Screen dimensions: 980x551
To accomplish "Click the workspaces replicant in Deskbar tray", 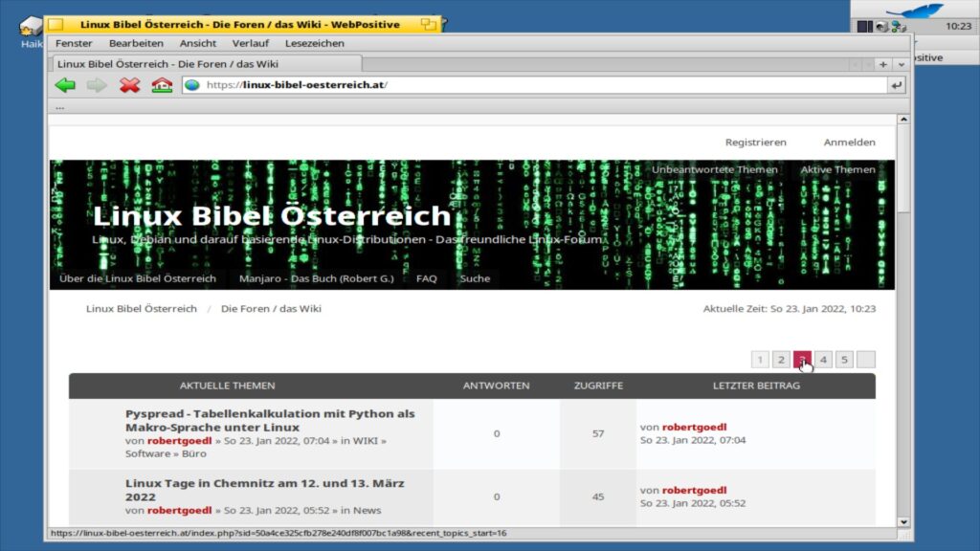I will pos(865,26).
